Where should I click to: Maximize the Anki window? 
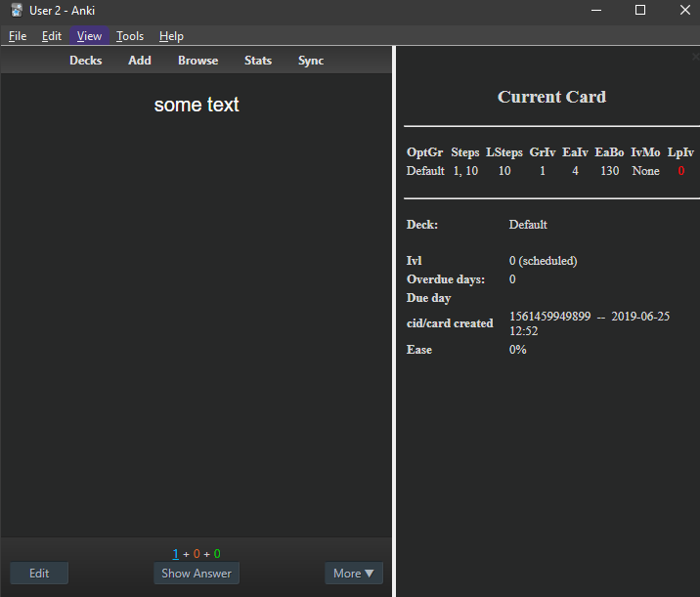pos(640,11)
